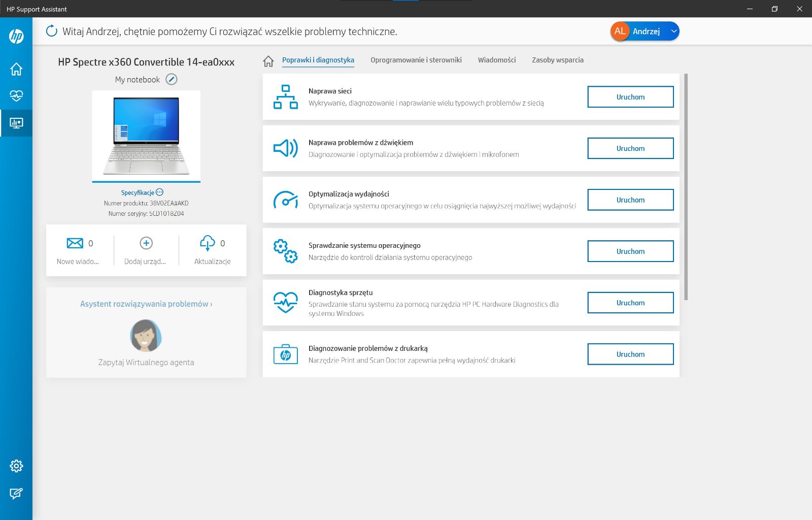Click the Andrzej user name label
The width and height of the screenshot is (812, 520).
(646, 31)
